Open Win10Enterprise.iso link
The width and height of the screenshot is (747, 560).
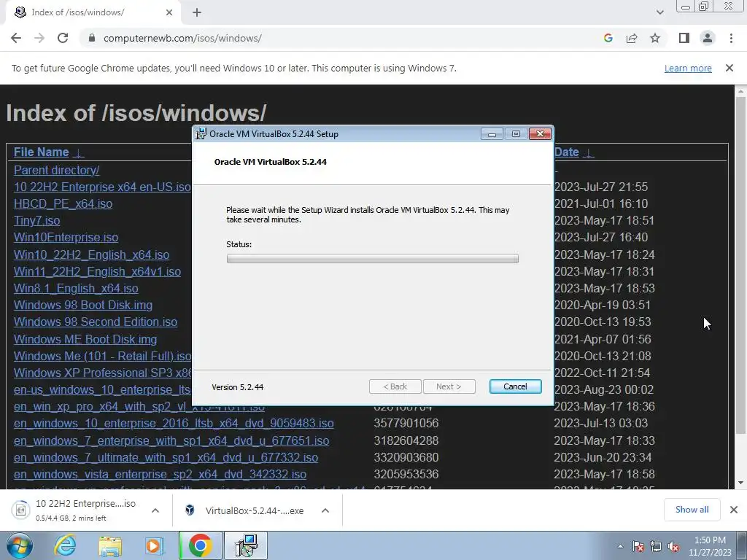(x=66, y=237)
